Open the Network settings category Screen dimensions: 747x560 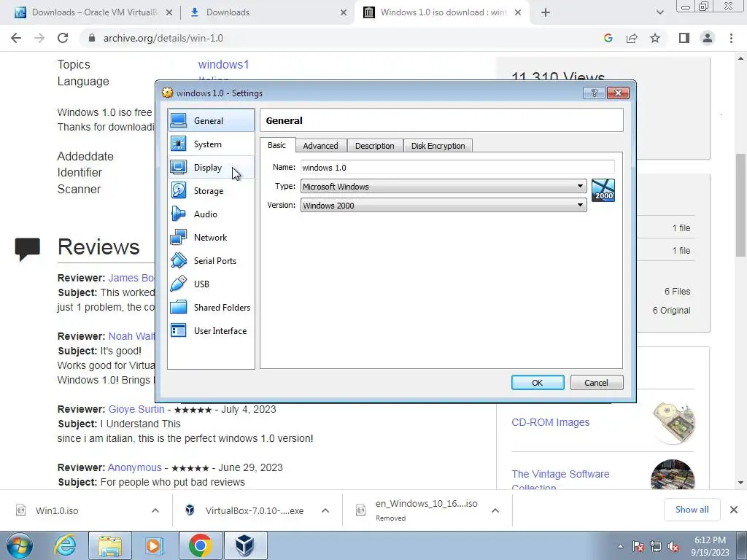(211, 237)
